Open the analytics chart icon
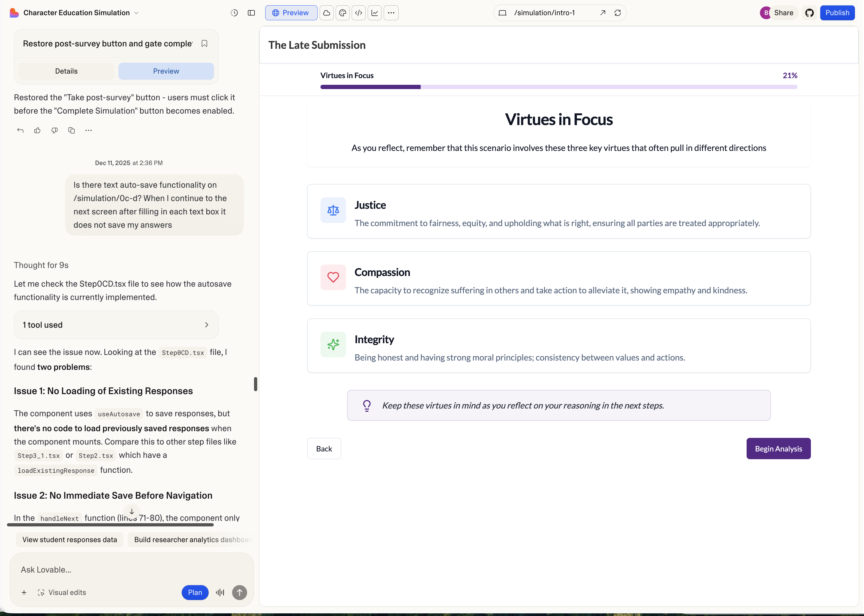The image size is (864, 616). point(375,13)
